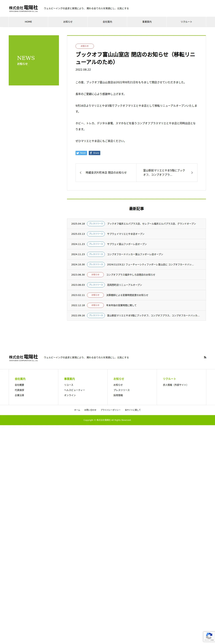Share article via Tweet button
The image size is (215, 644).
(81, 153)
